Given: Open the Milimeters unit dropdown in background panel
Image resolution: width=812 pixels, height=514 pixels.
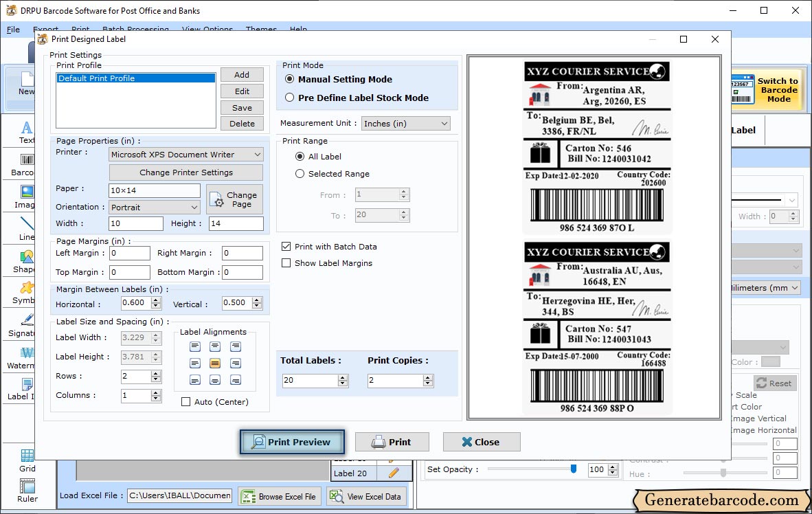Looking at the screenshot, I should coord(765,287).
